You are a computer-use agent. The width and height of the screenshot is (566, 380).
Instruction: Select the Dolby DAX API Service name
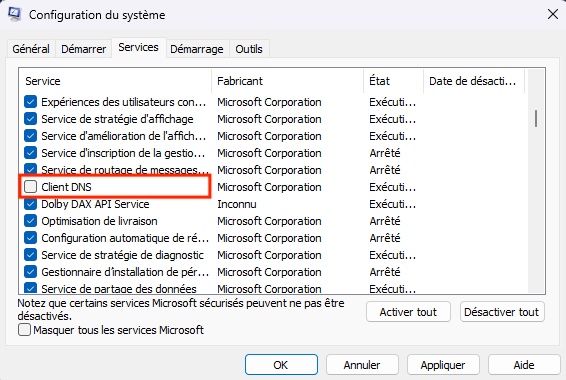click(x=95, y=204)
